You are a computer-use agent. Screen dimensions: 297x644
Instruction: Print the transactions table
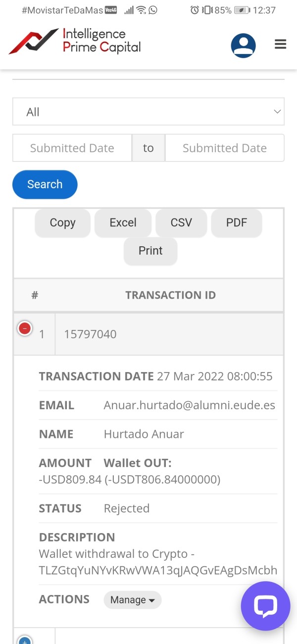coord(150,251)
